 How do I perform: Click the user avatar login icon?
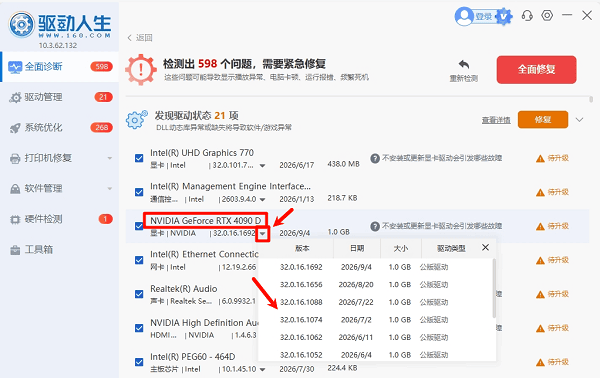(x=464, y=16)
